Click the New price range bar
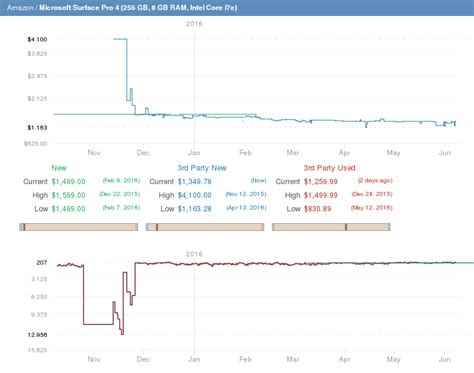The width and height of the screenshot is (474, 373). 79,227
